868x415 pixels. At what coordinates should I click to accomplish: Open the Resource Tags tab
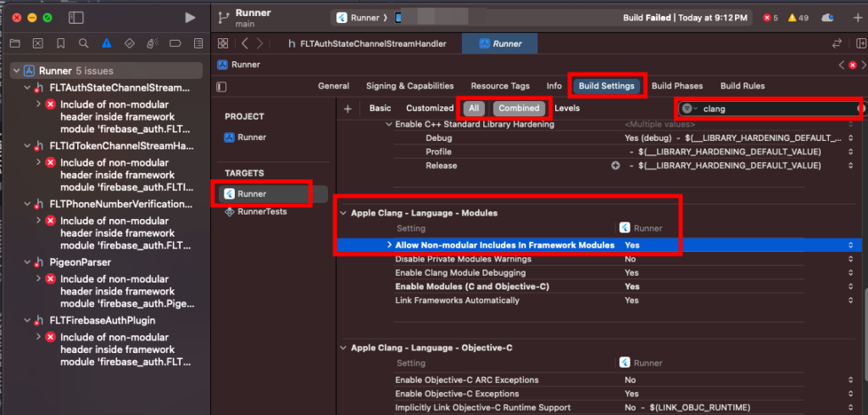click(500, 86)
